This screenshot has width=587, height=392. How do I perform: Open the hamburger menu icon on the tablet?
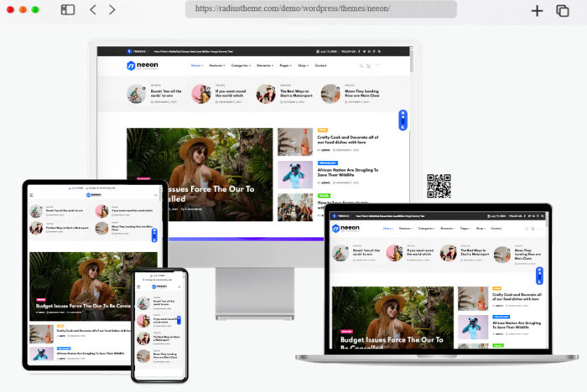(32, 195)
